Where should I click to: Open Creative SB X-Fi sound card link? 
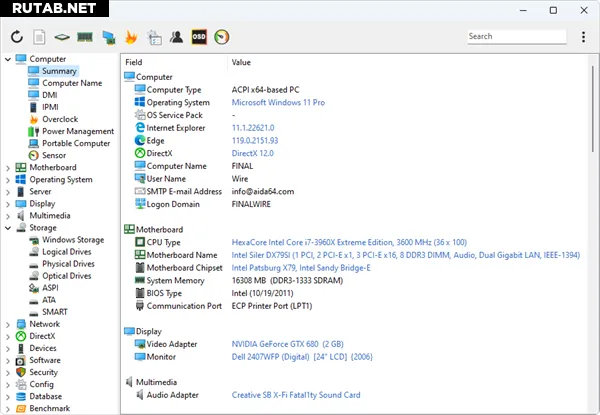point(296,395)
